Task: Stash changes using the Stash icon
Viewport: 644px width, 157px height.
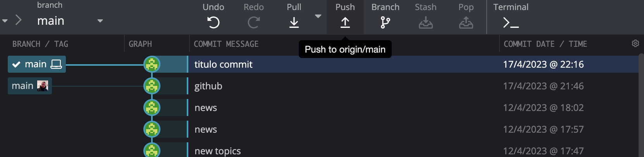Action: click(425, 22)
